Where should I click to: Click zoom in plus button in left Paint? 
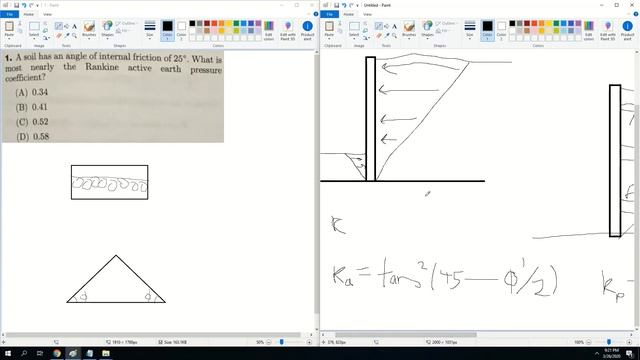coord(309,342)
